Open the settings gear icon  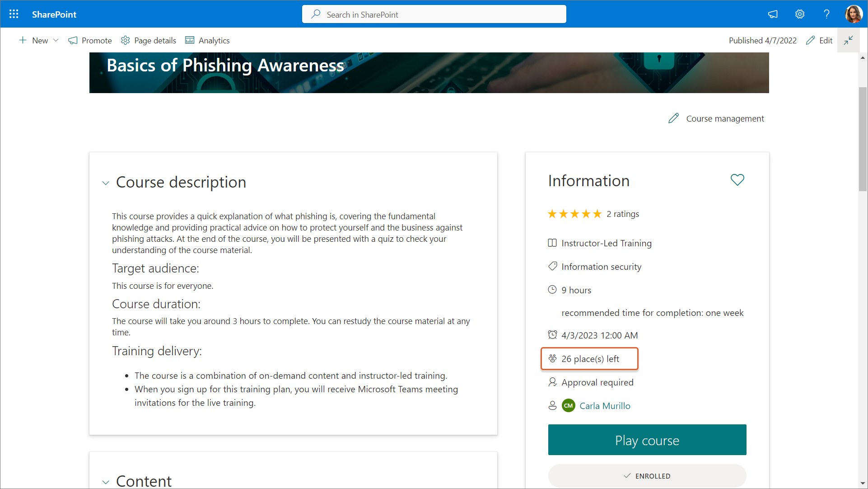[800, 14]
